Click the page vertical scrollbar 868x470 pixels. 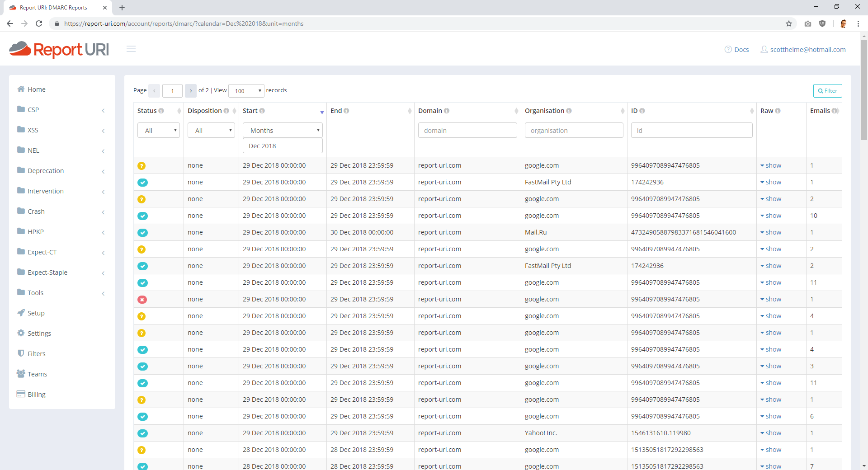tap(864, 90)
